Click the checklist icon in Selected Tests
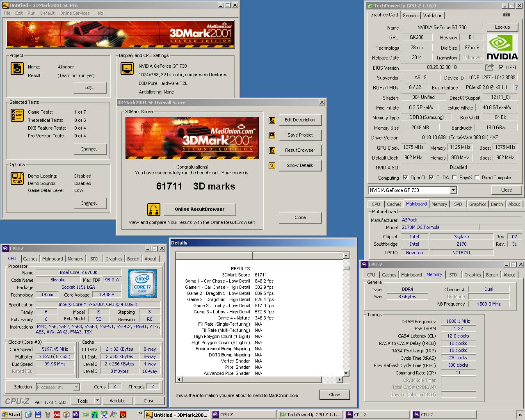This screenshot has height=420, width=525. 17,115
